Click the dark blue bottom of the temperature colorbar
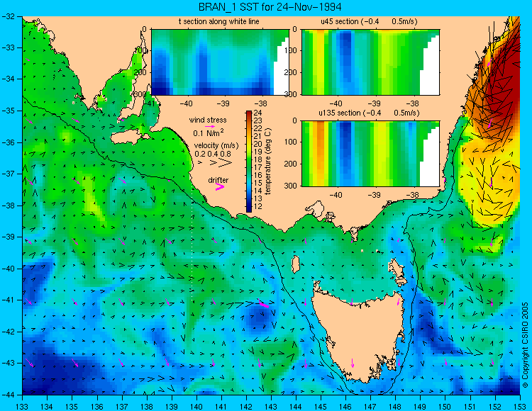This screenshot has width=532, height=411. [249, 209]
